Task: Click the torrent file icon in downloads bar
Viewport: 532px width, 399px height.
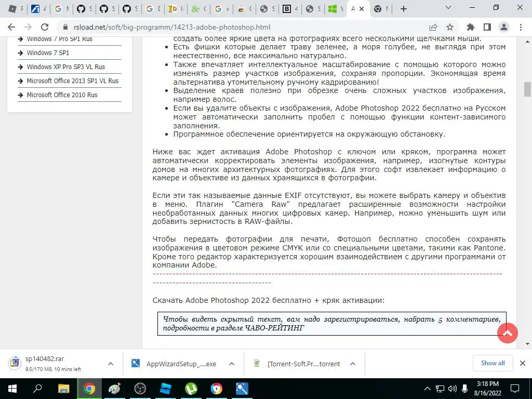Action: [x=257, y=363]
